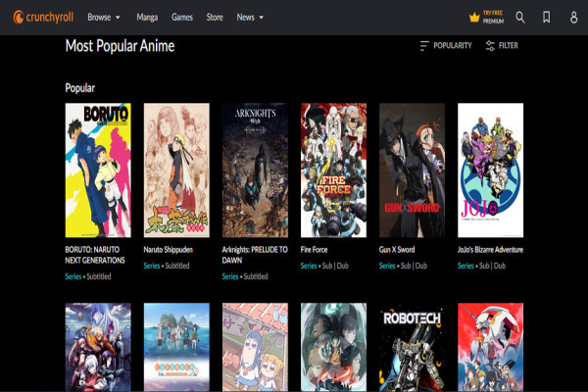Open the watchlist bookmark icon
Image resolution: width=588 pixels, height=392 pixels.
[x=547, y=18]
